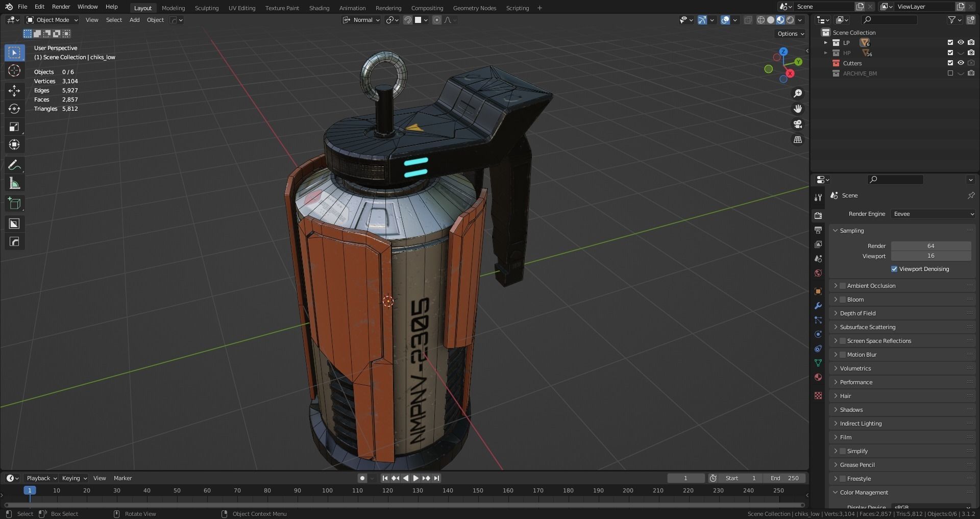
Task: Click the current frame field
Action: coord(685,478)
